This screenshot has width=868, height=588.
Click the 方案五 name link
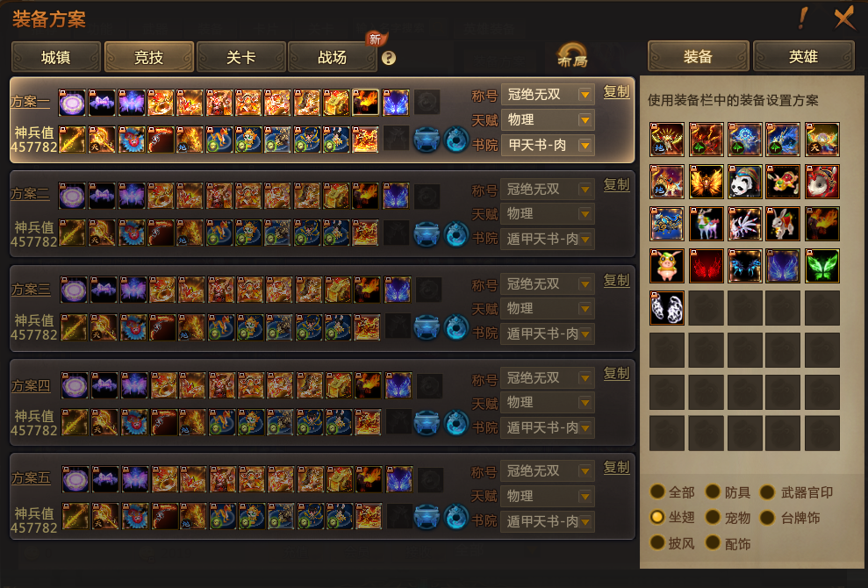(x=31, y=477)
